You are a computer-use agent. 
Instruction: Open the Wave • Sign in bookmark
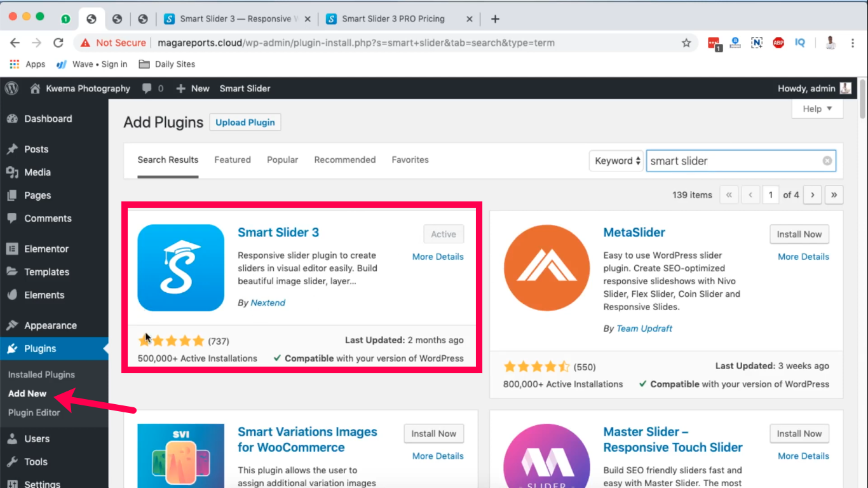tap(92, 64)
